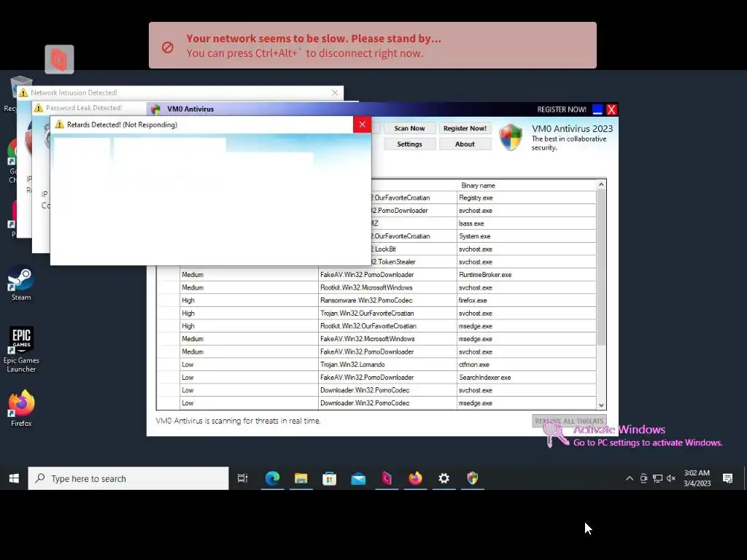Click the Meet Now tray icon

643,478
